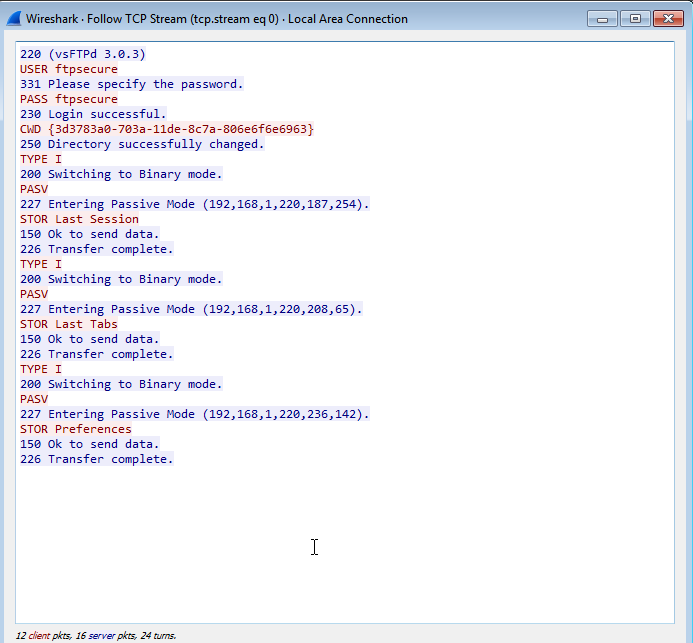Screen dimensions: 693x643
Task: Click Passive Mode line ending 187,254
Action: pos(195,204)
